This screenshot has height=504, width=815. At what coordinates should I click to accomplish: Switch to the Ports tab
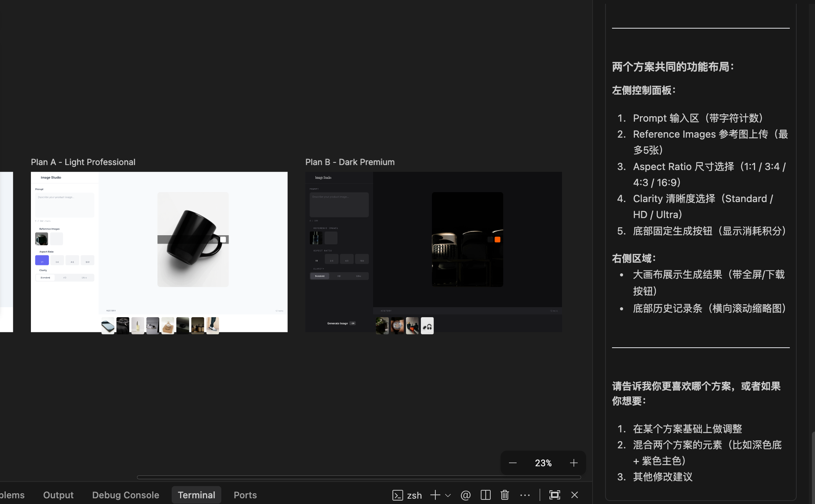tap(245, 495)
